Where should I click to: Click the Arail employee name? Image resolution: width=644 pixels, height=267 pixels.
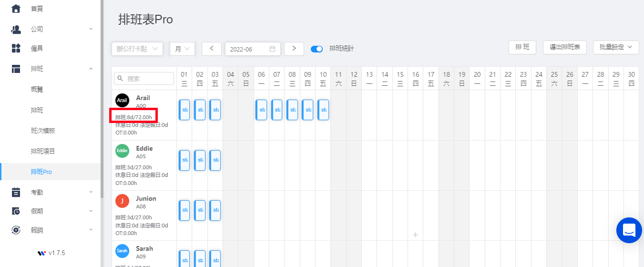(x=143, y=98)
